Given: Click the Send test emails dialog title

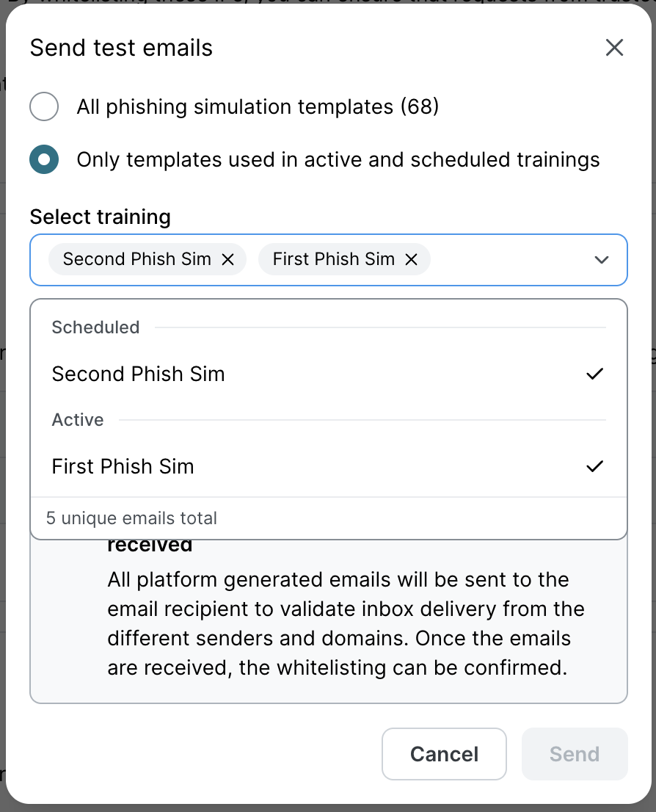Looking at the screenshot, I should (x=121, y=48).
